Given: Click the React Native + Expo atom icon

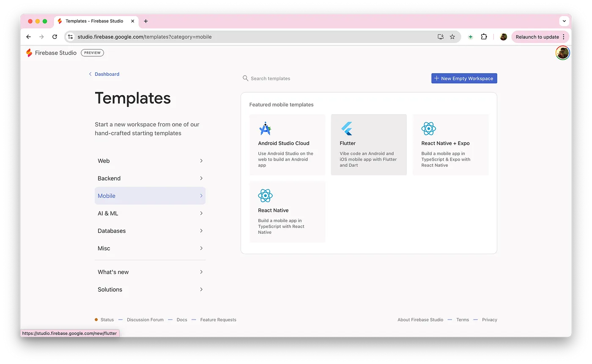Looking at the screenshot, I should tap(428, 129).
